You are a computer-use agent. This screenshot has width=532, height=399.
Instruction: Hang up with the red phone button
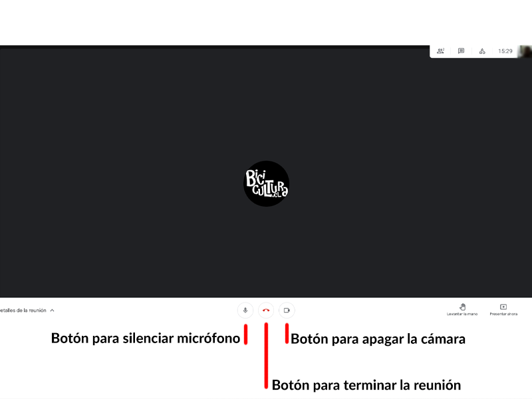[266, 310]
